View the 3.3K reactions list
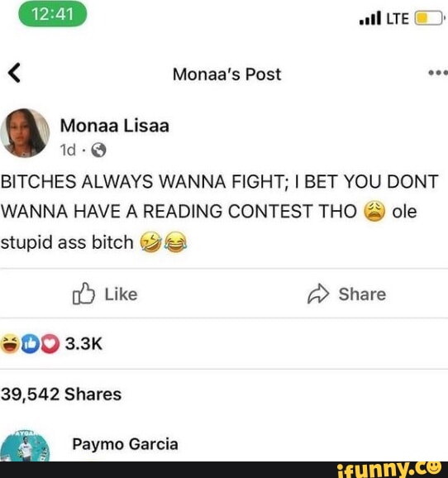This screenshot has height=478, width=448. [x=83, y=344]
